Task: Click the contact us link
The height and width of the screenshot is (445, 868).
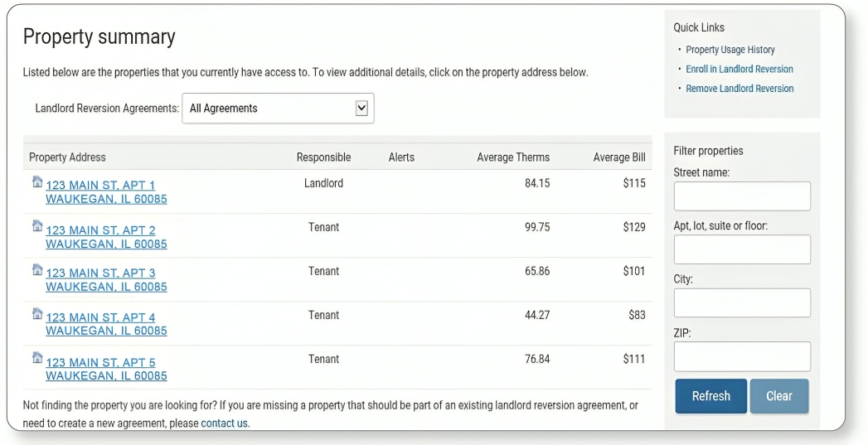Action: tap(224, 423)
